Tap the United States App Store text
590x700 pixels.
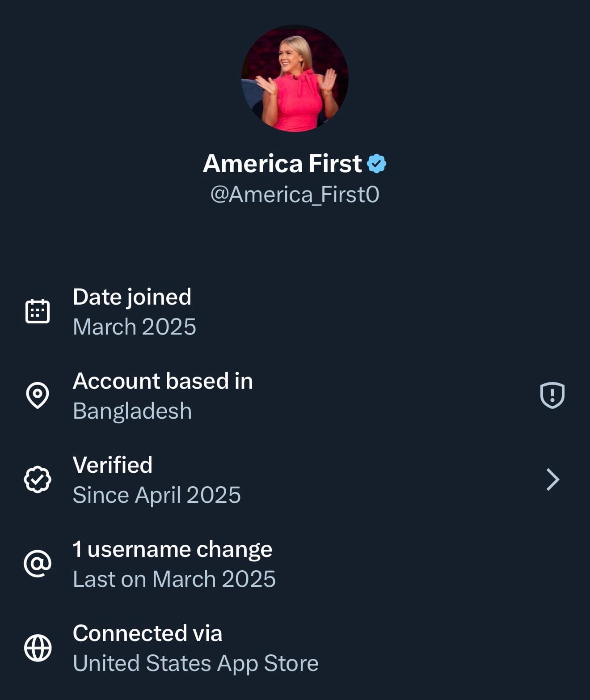pyautogui.click(x=196, y=663)
